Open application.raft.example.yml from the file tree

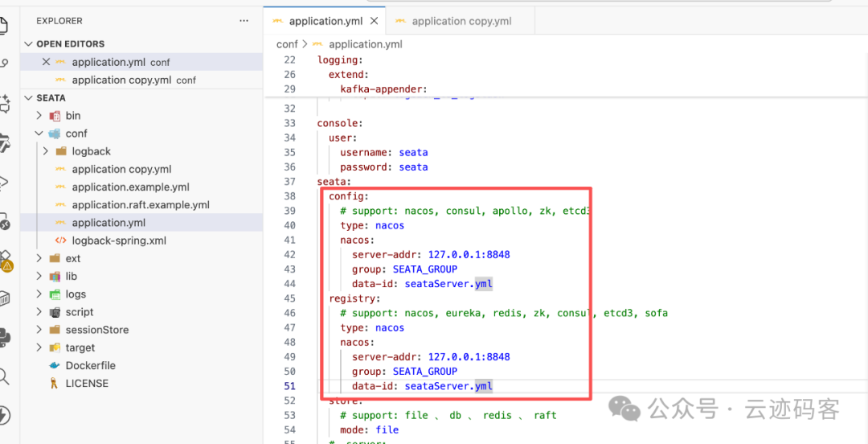(x=141, y=205)
